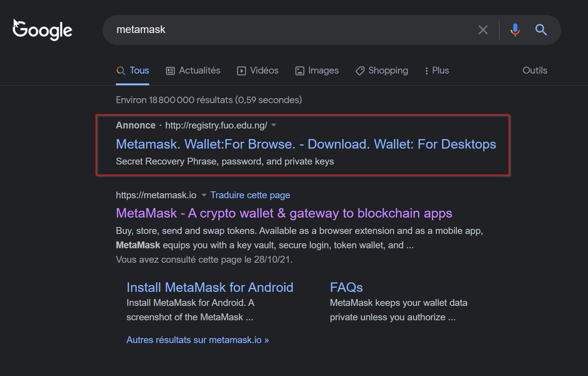
Task: Click the ad URL registry.fuo.edu.ng text
Action: (x=216, y=125)
